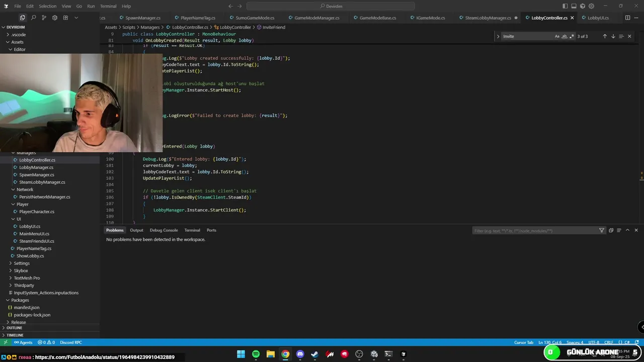
Task: Click errors and warnings count in status bar
Action: click(46, 342)
